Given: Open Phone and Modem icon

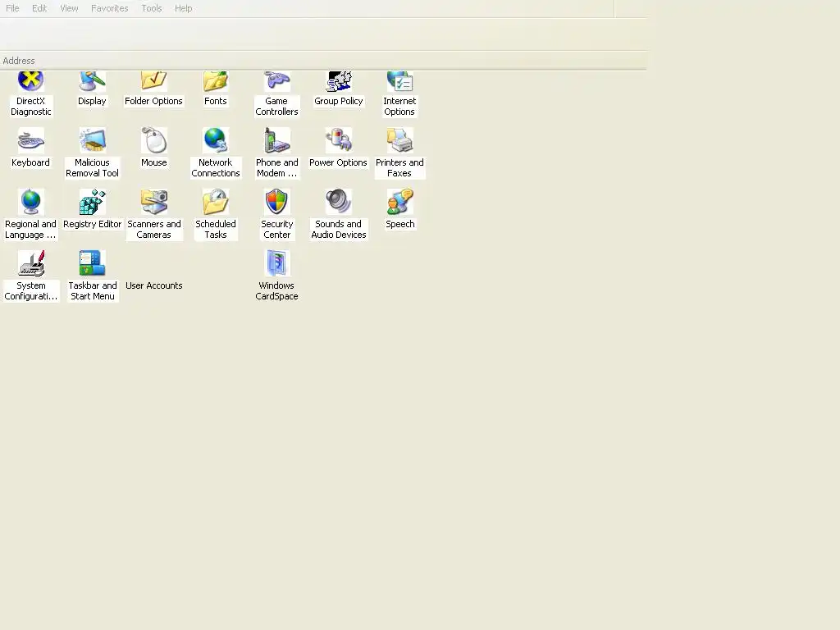Looking at the screenshot, I should pos(276,140).
